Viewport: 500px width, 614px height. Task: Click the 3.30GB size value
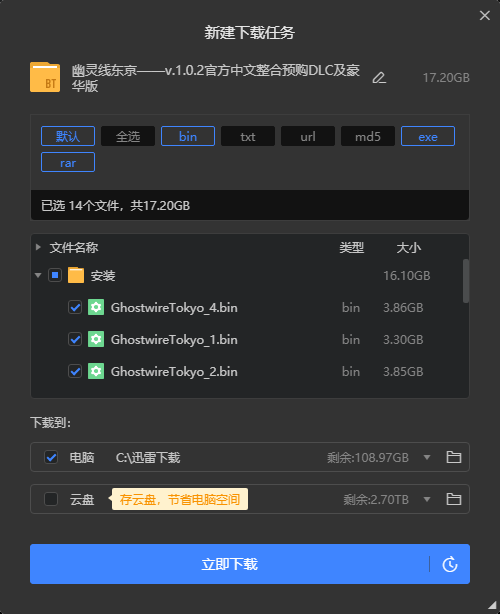[x=403, y=340]
